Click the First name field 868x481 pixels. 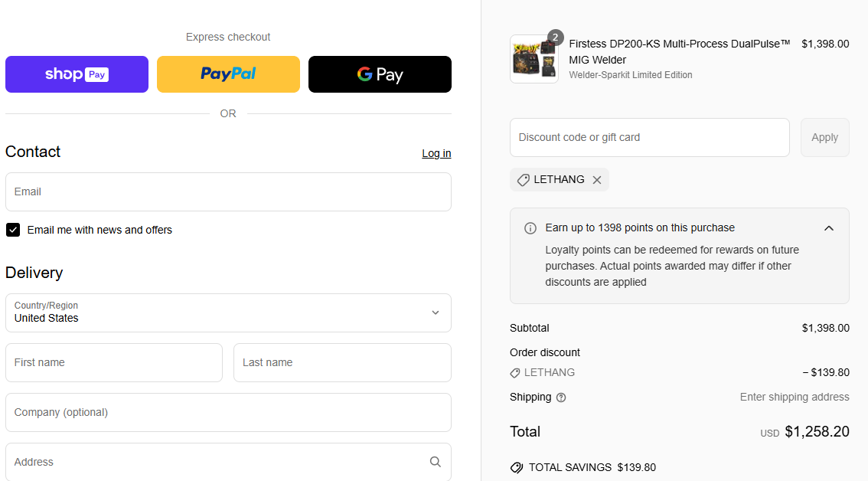114,362
